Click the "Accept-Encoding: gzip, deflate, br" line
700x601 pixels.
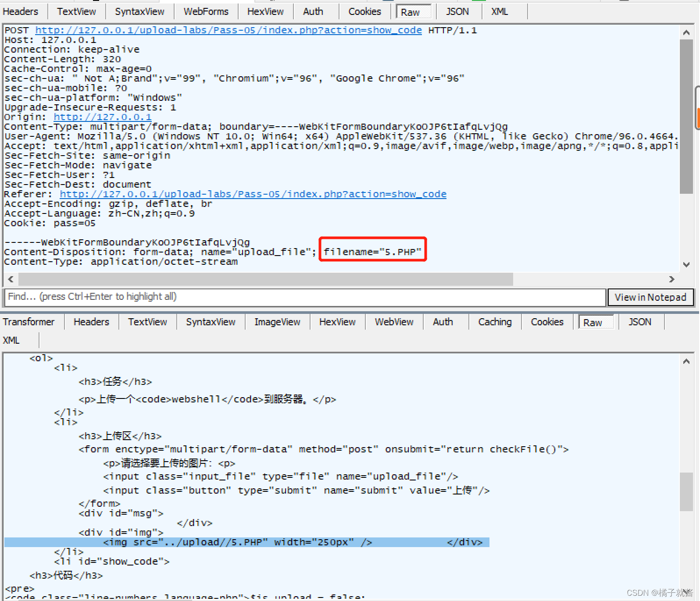[x=108, y=204]
